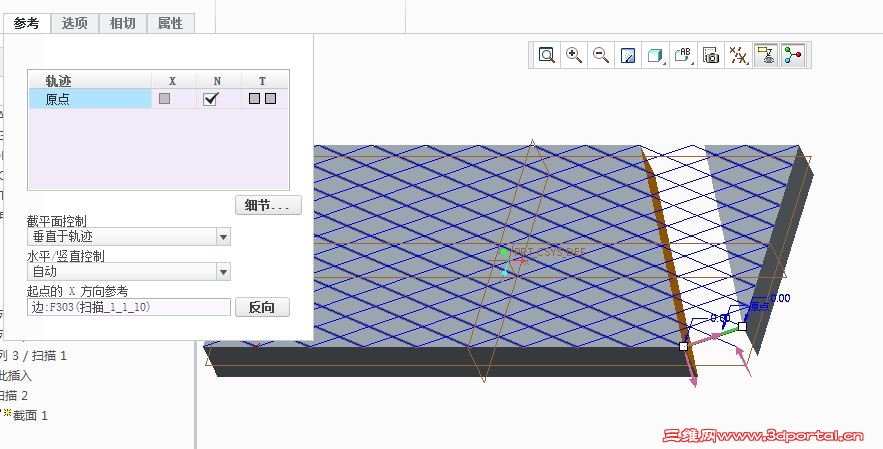883x449 pixels.
Task: Click the white drag handle near 原点
Action: tap(742, 326)
